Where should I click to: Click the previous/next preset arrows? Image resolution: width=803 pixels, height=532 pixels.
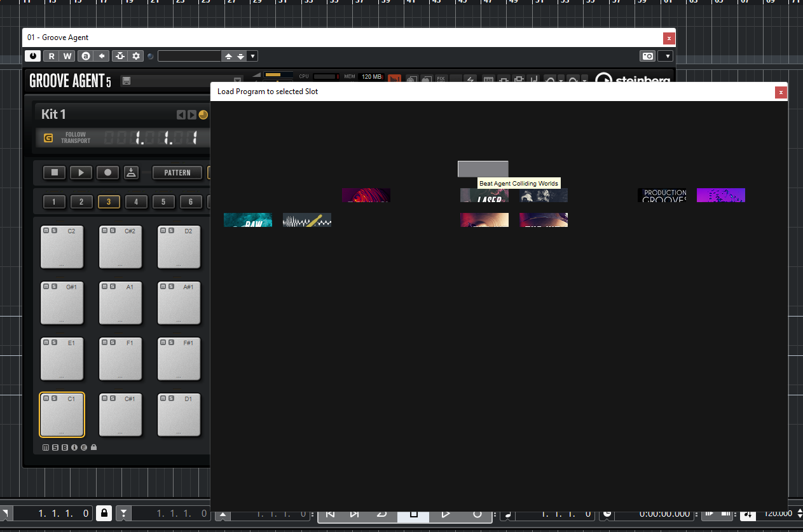[234, 56]
